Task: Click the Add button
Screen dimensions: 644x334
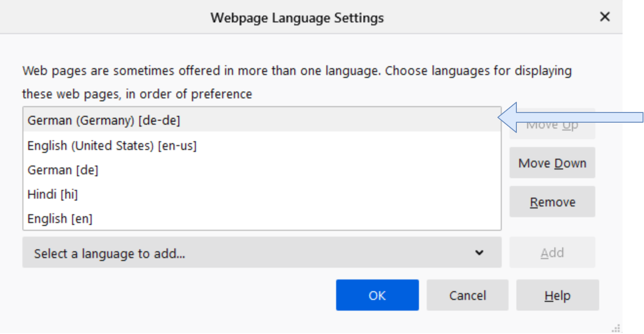Action: pyautogui.click(x=552, y=252)
